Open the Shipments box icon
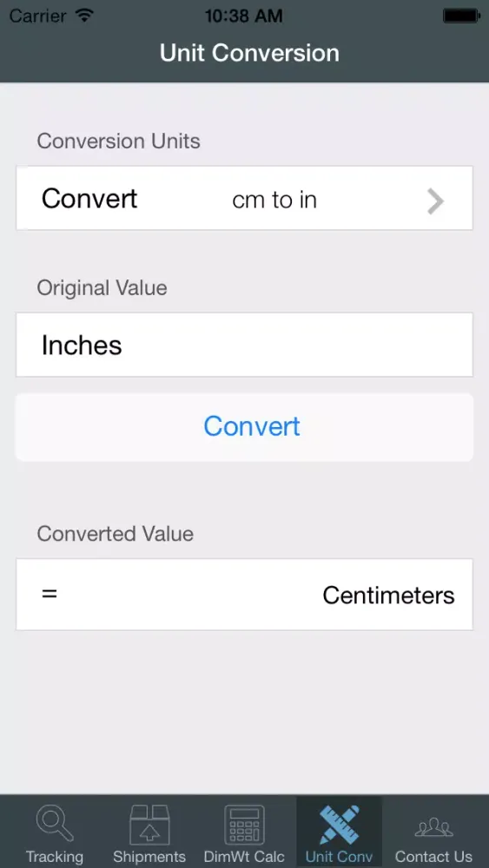 pos(149,825)
